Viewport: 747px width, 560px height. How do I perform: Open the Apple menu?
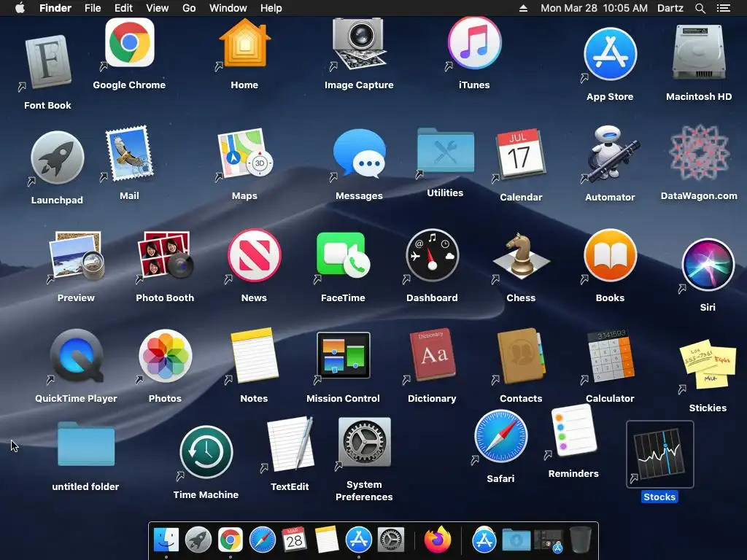click(20, 8)
